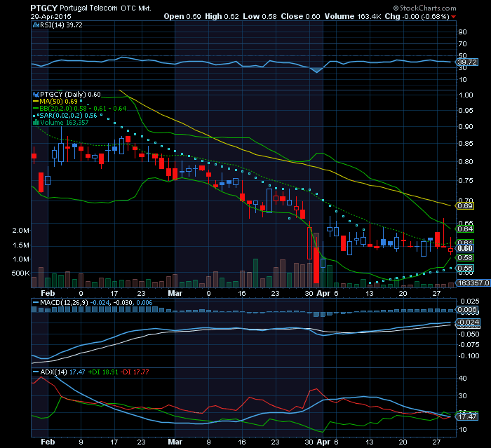Click the OTC Mkt. exchange label

click(x=136, y=8)
